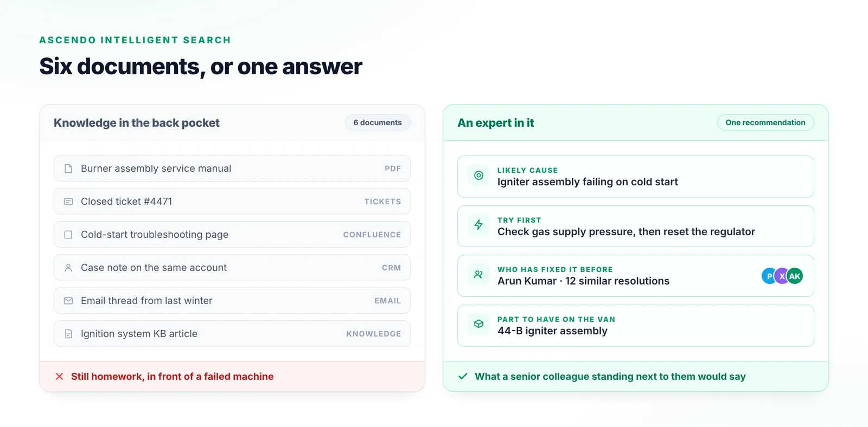Click the envelope icon for Email thread
Screen dimensions: 868x427
click(x=68, y=301)
